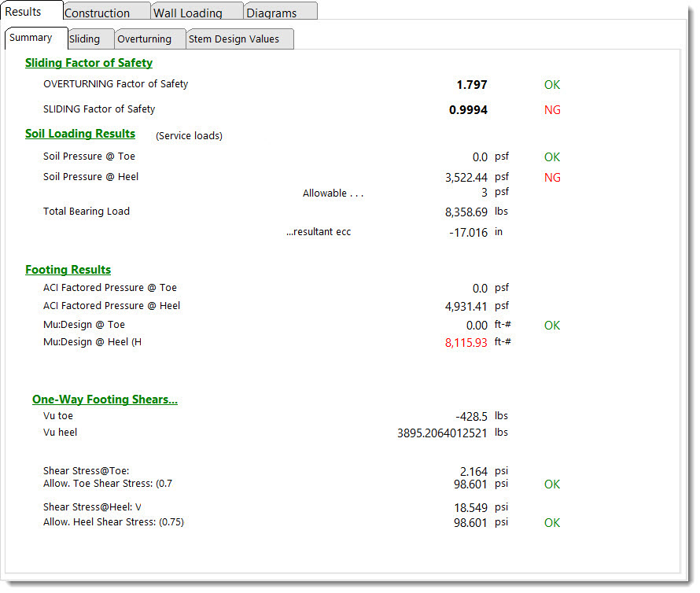Click the red Mu design heel value 8,115.93
Viewport: 700px width, 593px height.
tap(466, 343)
